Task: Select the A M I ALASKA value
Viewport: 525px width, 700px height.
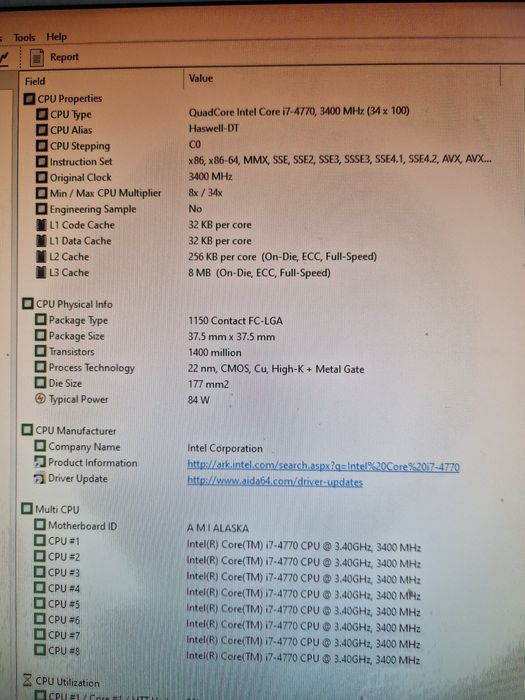Action: click(x=217, y=529)
